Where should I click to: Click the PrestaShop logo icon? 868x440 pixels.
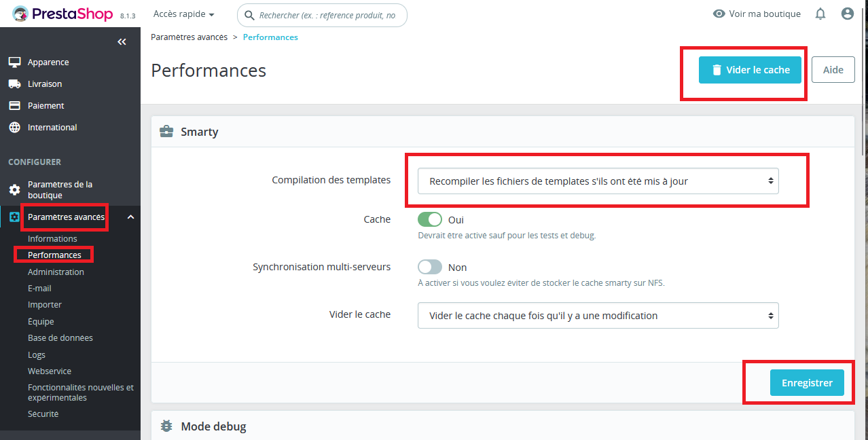(x=21, y=14)
